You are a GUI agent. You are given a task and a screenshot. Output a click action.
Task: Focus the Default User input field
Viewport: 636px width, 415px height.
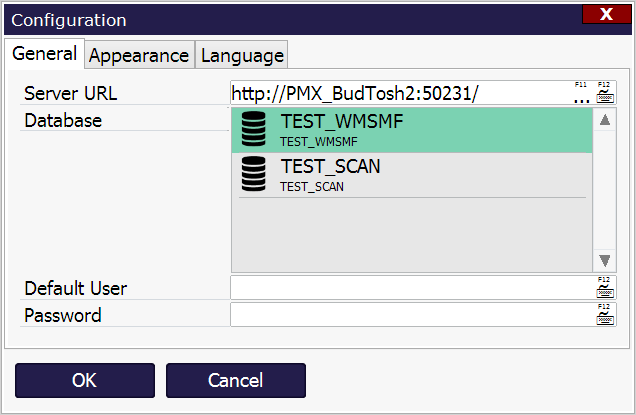tap(410, 288)
